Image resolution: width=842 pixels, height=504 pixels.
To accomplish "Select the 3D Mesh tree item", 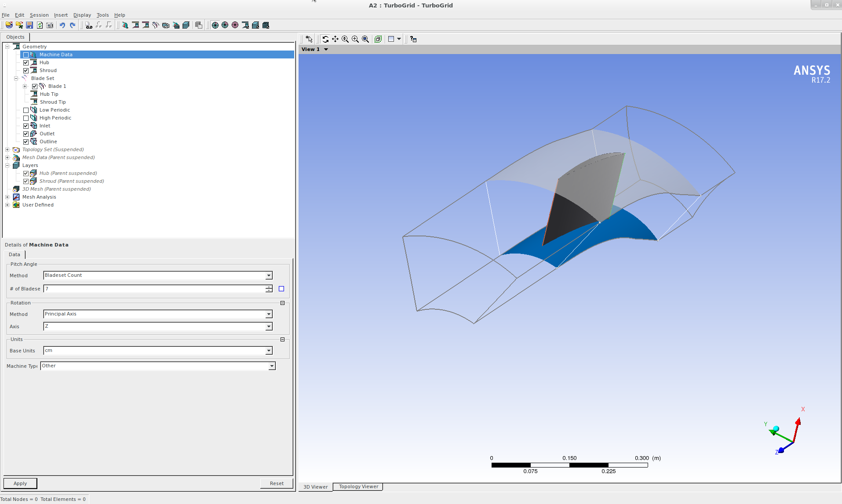I will pyautogui.click(x=57, y=189).
